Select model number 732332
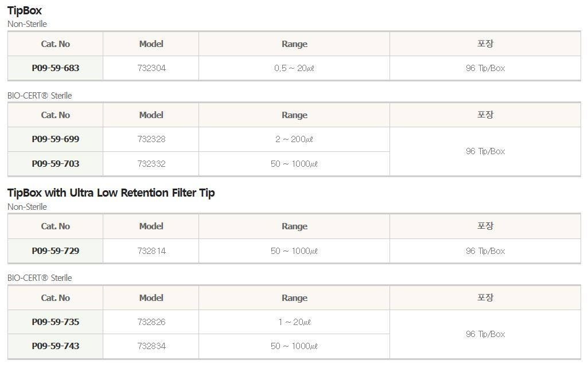588x368 pixels. click(x=151, y=164)
